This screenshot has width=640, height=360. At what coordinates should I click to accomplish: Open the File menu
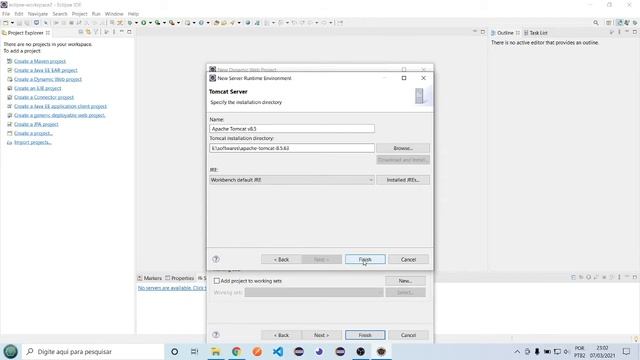coord(6,14)
